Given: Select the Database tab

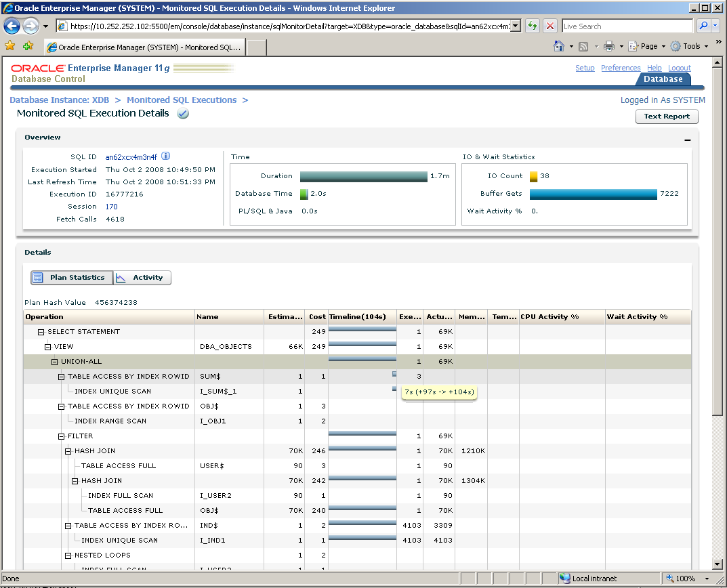Looking at the screenshot, I should (663, 79).
